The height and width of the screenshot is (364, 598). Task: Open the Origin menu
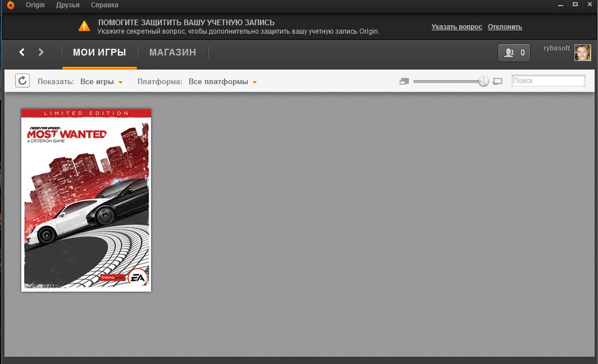click(x=35, y=5)
